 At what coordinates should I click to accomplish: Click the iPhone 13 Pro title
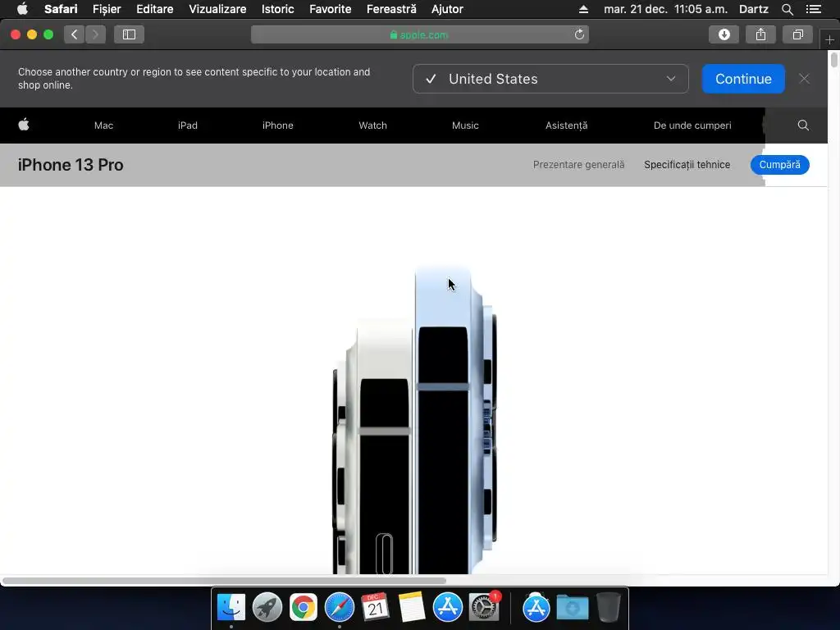[71, 165]
